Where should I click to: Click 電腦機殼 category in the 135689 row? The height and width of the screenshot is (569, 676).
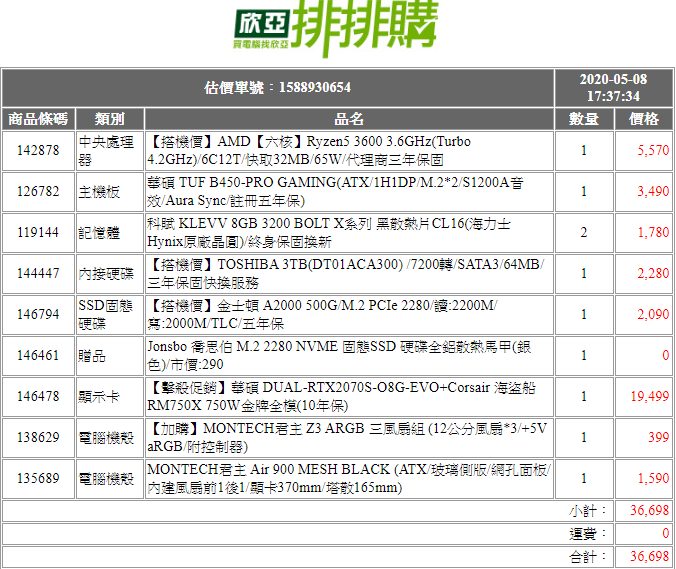click(x=110, y=479)
